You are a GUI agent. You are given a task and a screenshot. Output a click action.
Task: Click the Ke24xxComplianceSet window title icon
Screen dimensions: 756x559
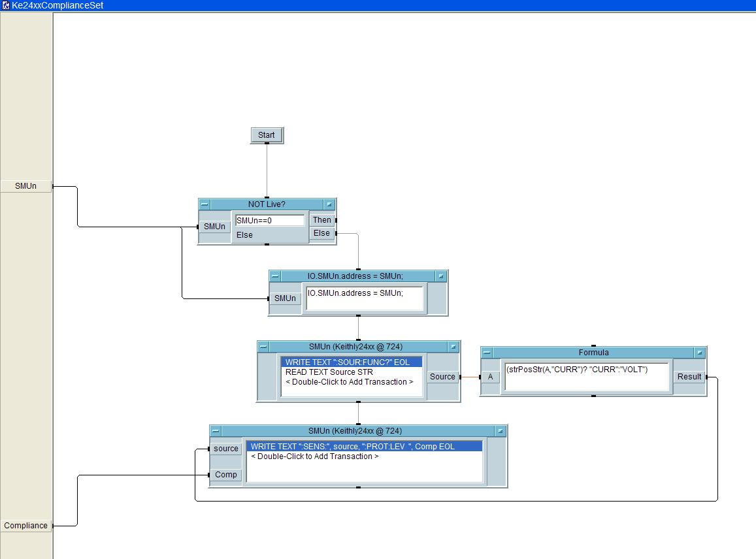(5, 5)
